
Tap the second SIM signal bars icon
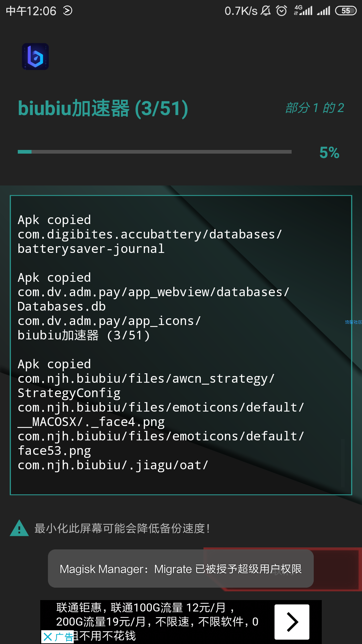click(323, 11)
